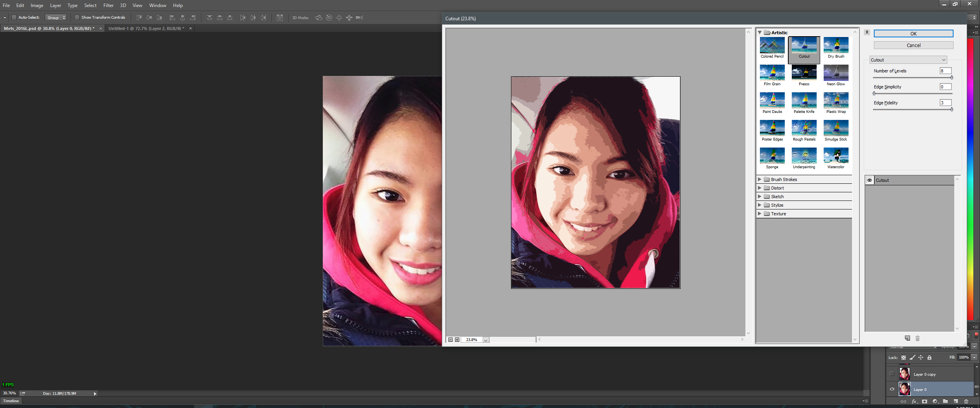This screenshot has width=980, height=408.
Task: Select the 3D camera zoom icon
Action: pyautogui.click(x=359, y=18)
